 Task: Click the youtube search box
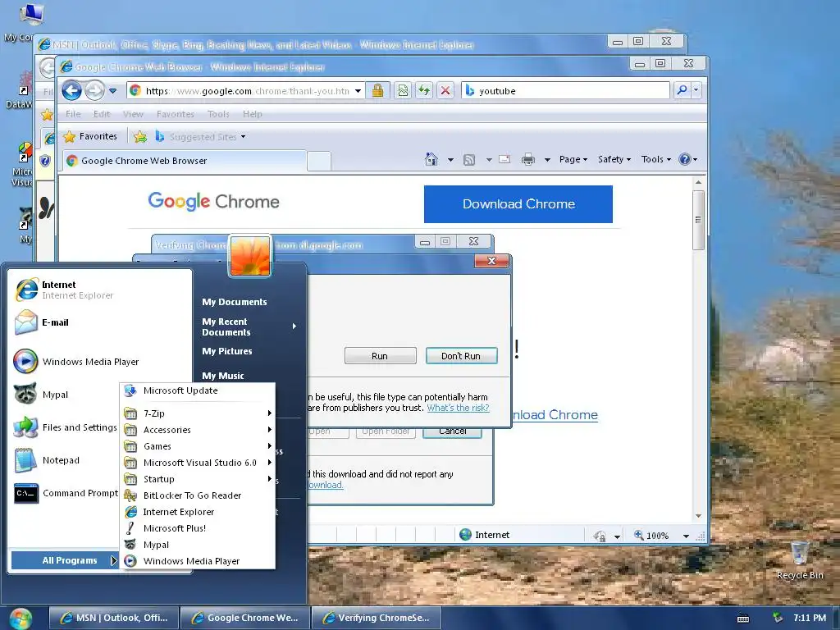[x=565, y=90]
